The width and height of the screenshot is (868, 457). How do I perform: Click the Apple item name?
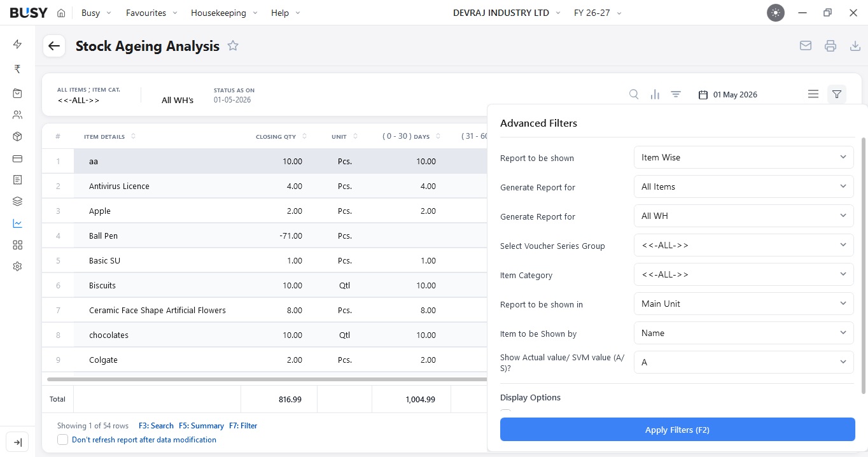coord(100,211)
